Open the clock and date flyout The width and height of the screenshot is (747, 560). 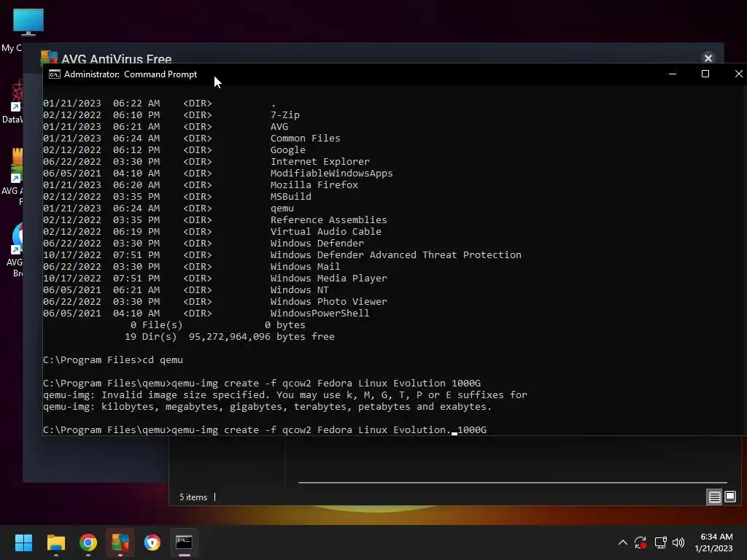(714, 542)
